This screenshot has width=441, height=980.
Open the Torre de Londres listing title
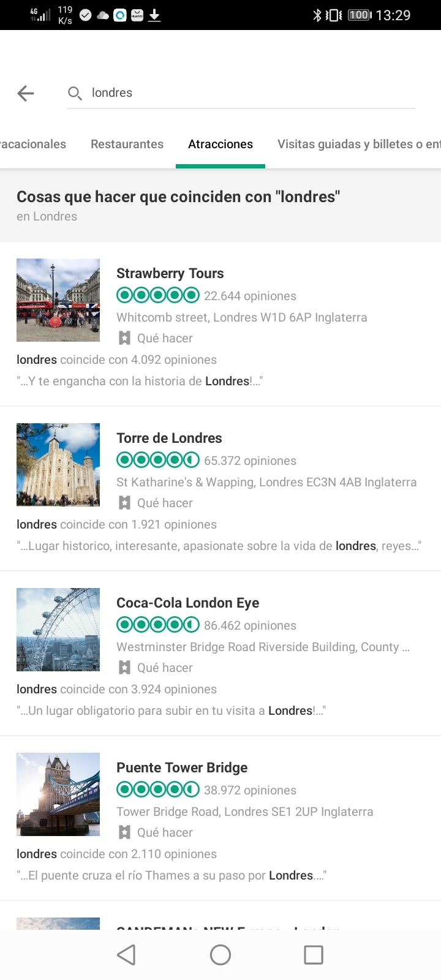pos(169,438)
